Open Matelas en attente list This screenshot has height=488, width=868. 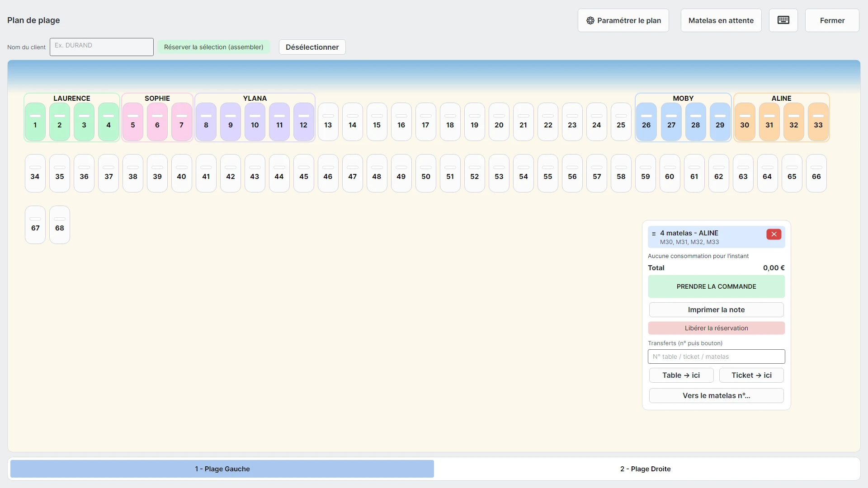[x=721, y=20]
